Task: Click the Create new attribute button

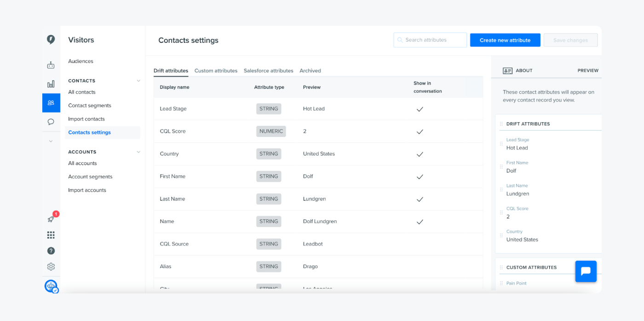Action: tap(505, 40)
